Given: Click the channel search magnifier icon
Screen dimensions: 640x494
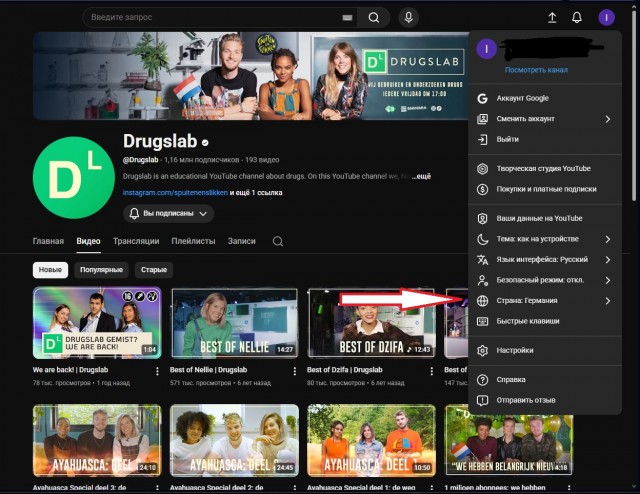Looking at the screenshot, I should (278, 241).
